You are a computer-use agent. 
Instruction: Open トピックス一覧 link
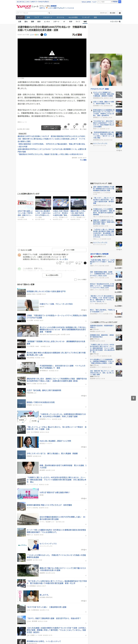[115, 21]
